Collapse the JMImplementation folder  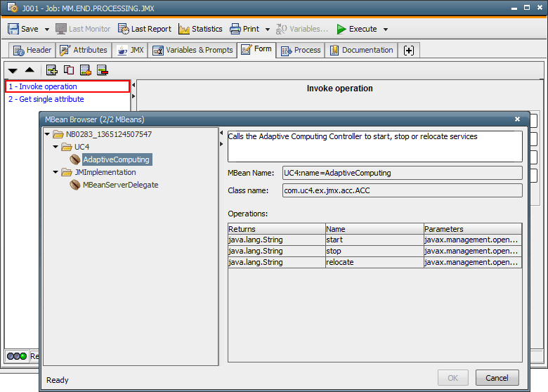click(56, 172)
